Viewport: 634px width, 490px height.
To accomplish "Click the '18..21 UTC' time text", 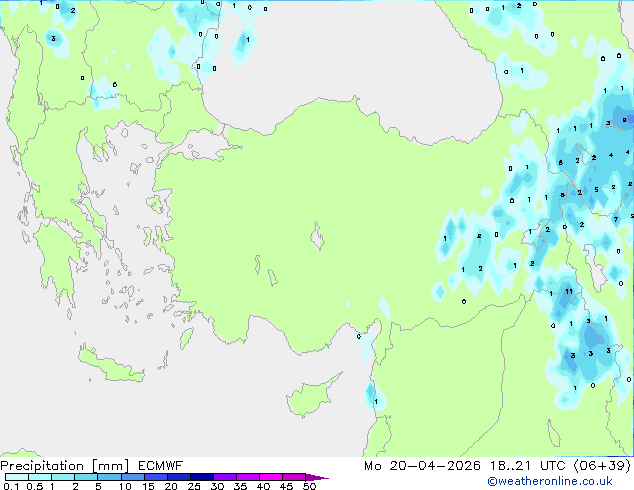I will 528,466.
